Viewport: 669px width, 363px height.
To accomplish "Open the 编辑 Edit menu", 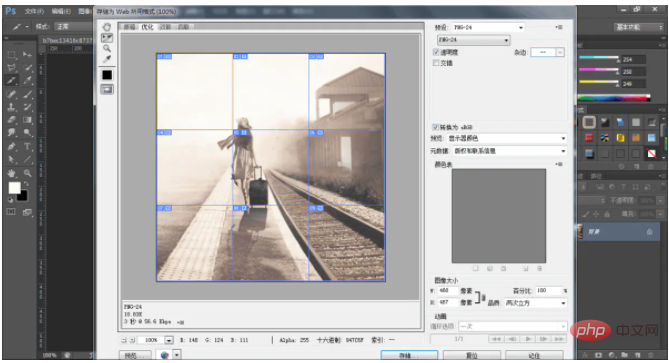I will (61, 12).
